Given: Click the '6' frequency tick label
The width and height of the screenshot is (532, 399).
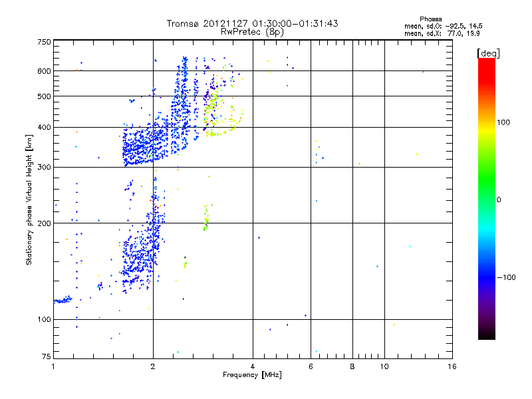Looking at the screenshot, I should 311,366.
